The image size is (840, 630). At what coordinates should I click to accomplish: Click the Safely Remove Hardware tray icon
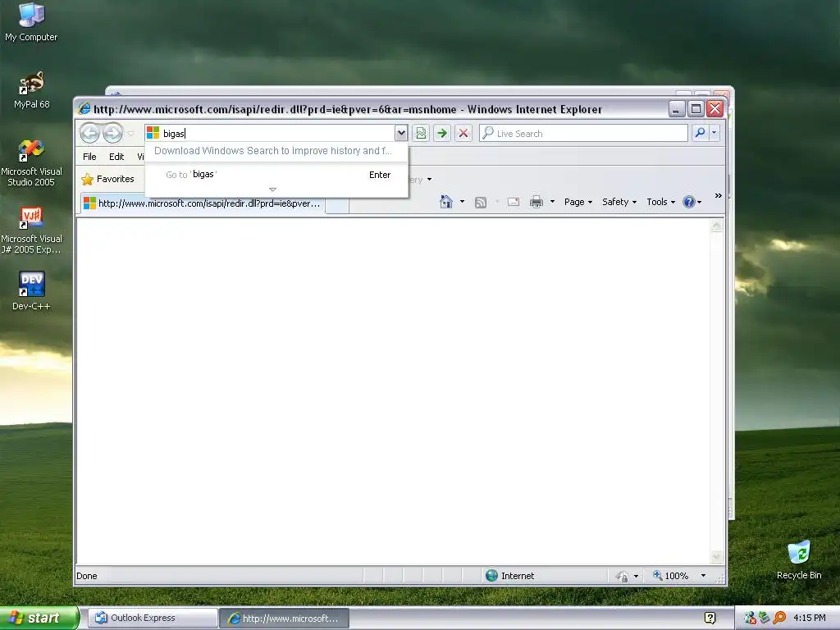(765, 619)
